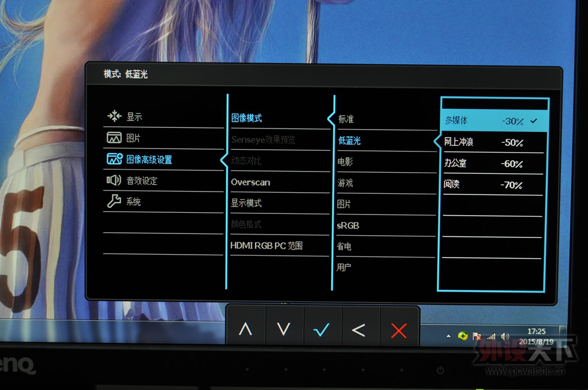Viewport: 588px width, 390px height.
Task: Click the back arrow OSD button
Action: tap(359, 330)
